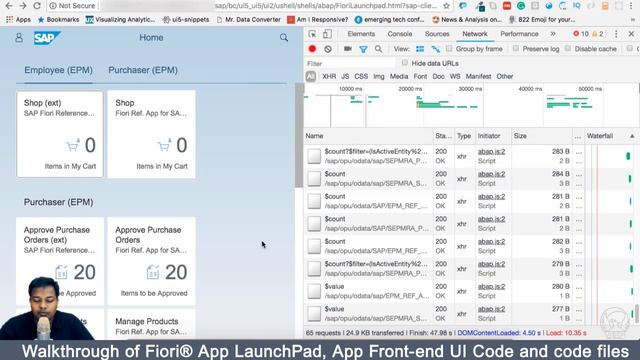
Task: Enable Disable cache checkbox
Action: [568, 49]
